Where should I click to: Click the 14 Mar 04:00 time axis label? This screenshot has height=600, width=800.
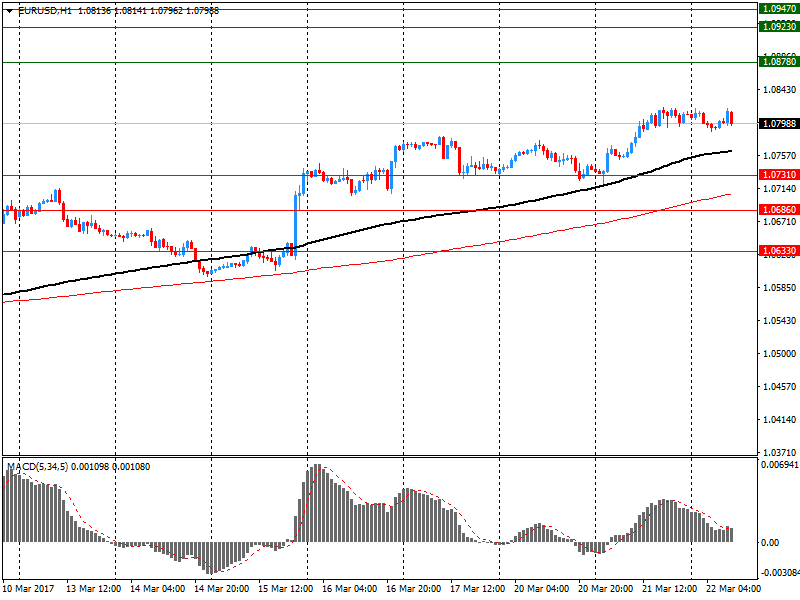point(157,589)
